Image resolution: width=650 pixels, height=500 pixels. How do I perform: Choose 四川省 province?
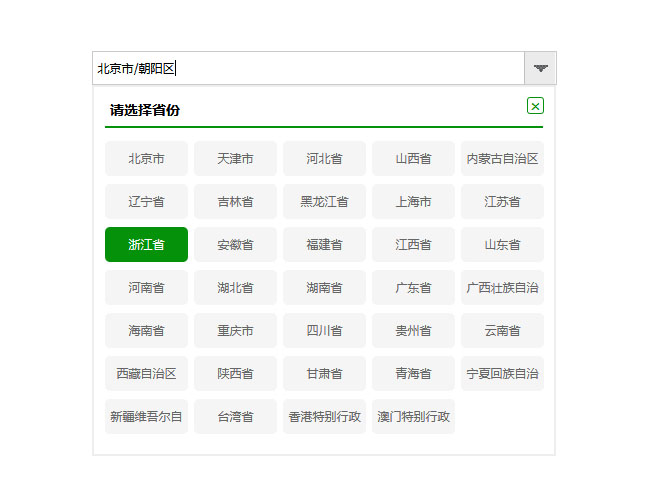coord(324,330)
